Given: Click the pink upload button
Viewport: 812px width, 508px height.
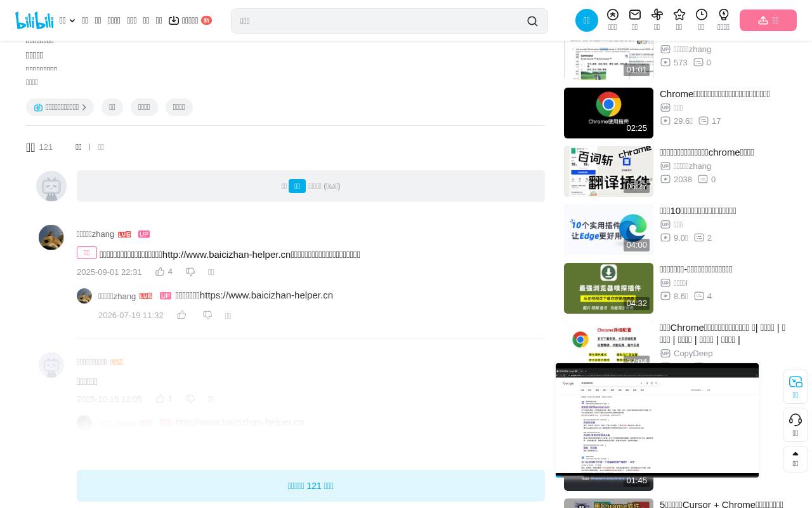Looking at the screenshot, I should pyautogui.click(x=768, y=20).
